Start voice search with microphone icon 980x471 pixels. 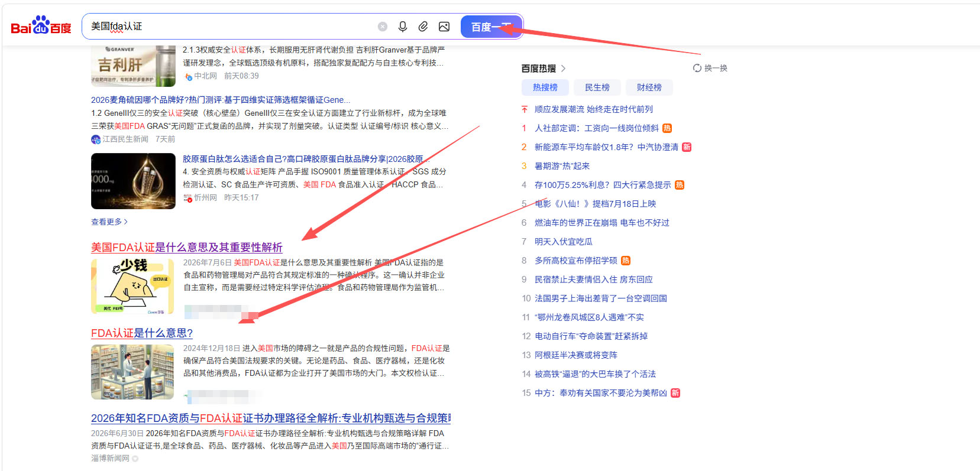pyautogui.click(x=403, y=27)
